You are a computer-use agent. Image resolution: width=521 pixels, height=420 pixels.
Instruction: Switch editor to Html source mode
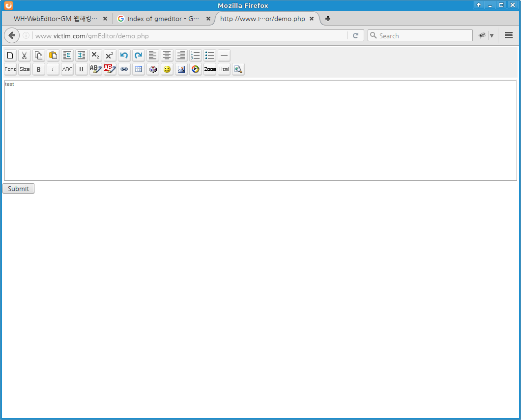(x=224, y=69)
